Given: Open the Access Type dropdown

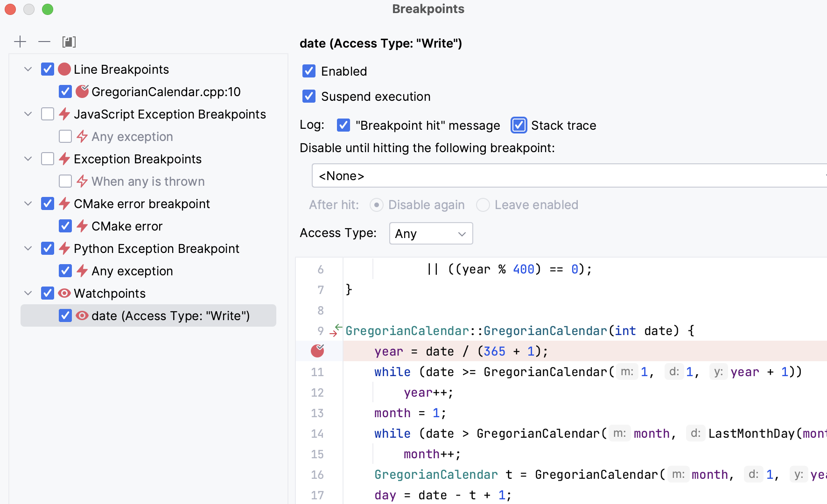Looking at the screenshot, I should pyautogui.click(x=430, y=233).
